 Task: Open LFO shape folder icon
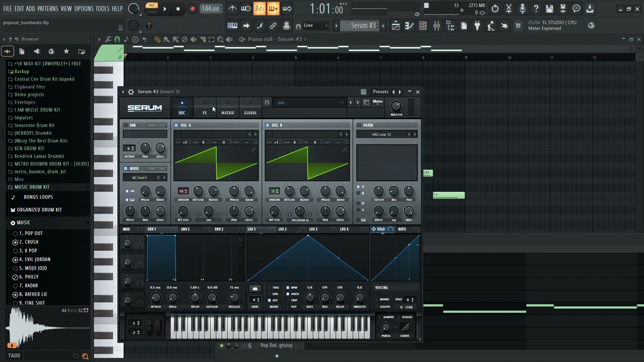(x=255, y=289)
